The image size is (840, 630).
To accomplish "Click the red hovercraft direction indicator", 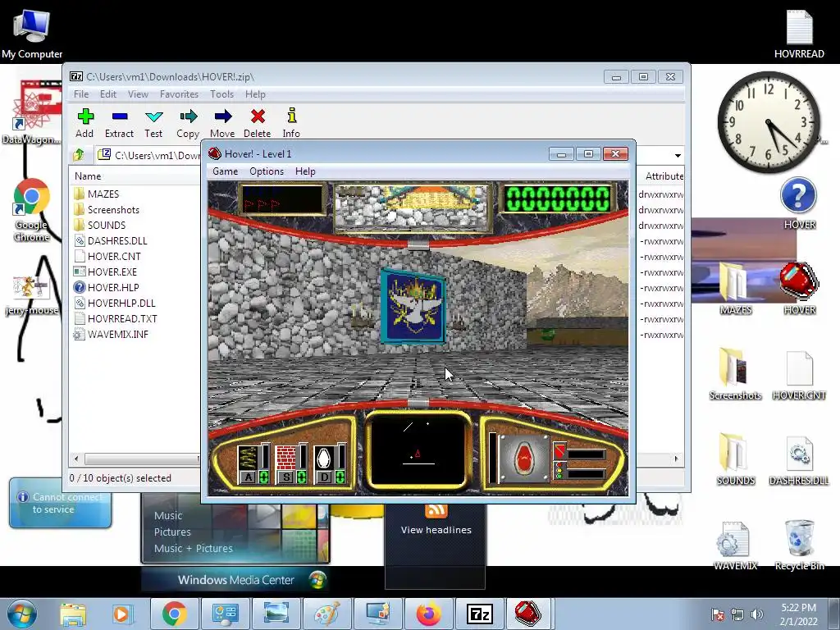I will click(523, 459).
